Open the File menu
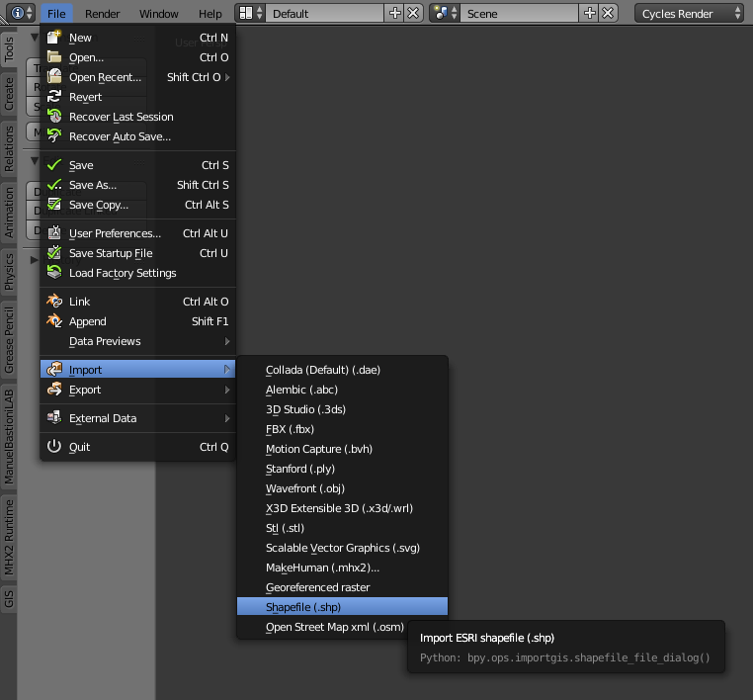This screenshot has height=700, width=753. pos(56,14)
